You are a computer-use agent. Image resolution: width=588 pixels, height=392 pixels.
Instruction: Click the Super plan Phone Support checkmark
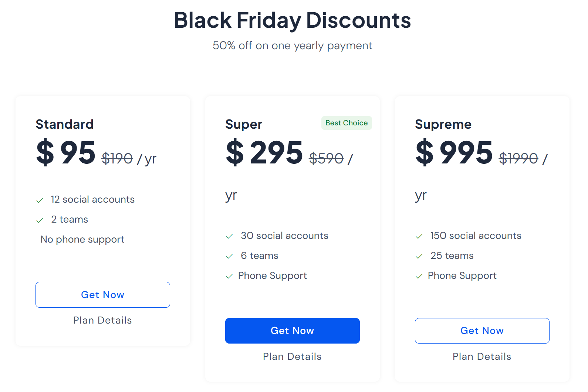tap(229, 276)
